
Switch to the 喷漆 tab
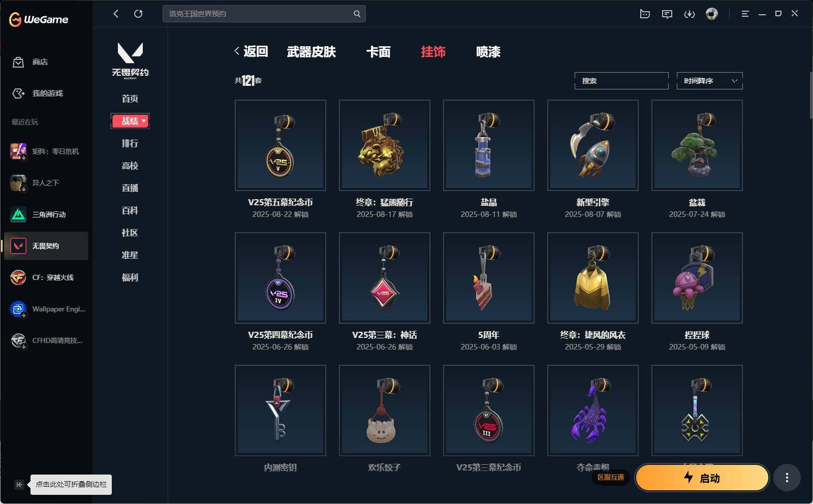click(488, 51)
